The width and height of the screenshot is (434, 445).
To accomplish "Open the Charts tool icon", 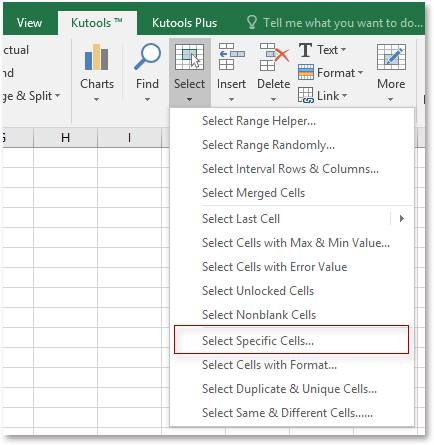I will pyautogui.click(x=97, y=57).
